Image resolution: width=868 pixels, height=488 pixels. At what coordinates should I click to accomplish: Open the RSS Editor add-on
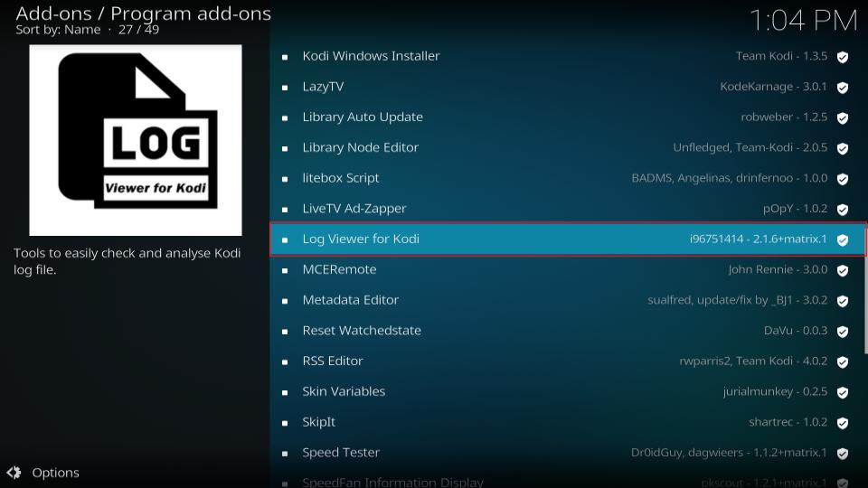coord(568,361)
